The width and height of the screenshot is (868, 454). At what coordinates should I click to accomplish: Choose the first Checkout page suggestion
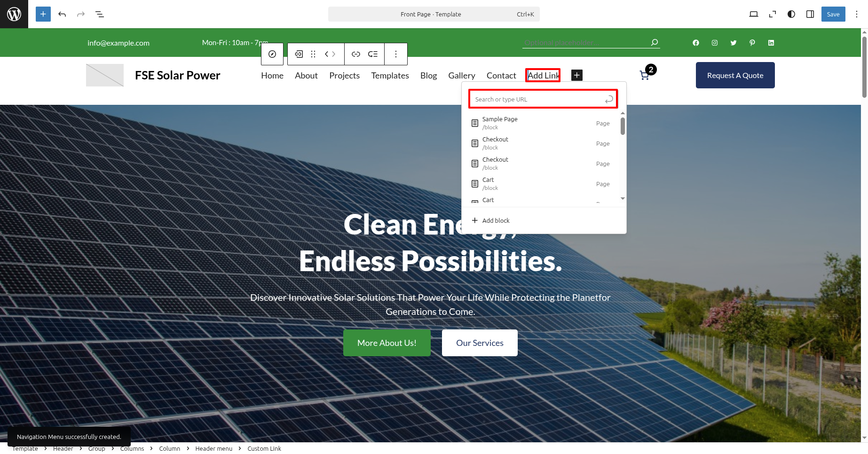tap(541, 143)
